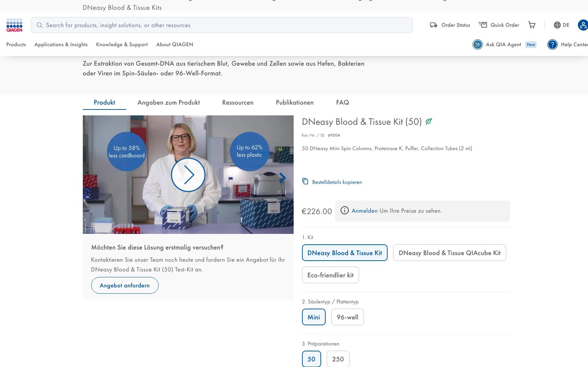Screen dimensions: 588x367
Task: Switch to the FAQ tab
Action: [x=342, y=103]
